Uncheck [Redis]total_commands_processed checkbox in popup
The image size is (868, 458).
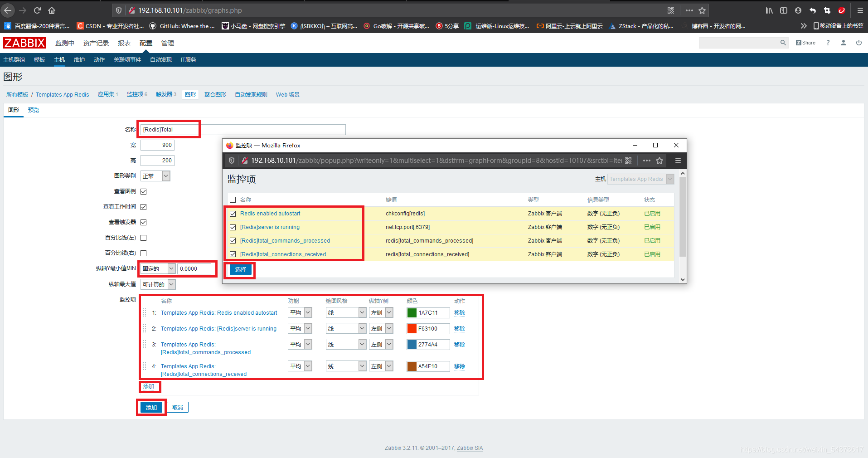coord(233,240)
